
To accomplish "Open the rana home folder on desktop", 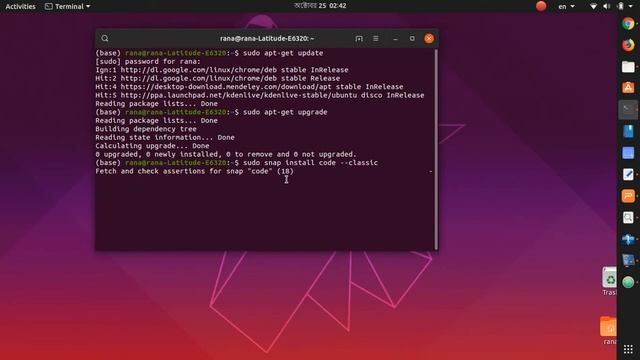I will click(x=608, y=330).
